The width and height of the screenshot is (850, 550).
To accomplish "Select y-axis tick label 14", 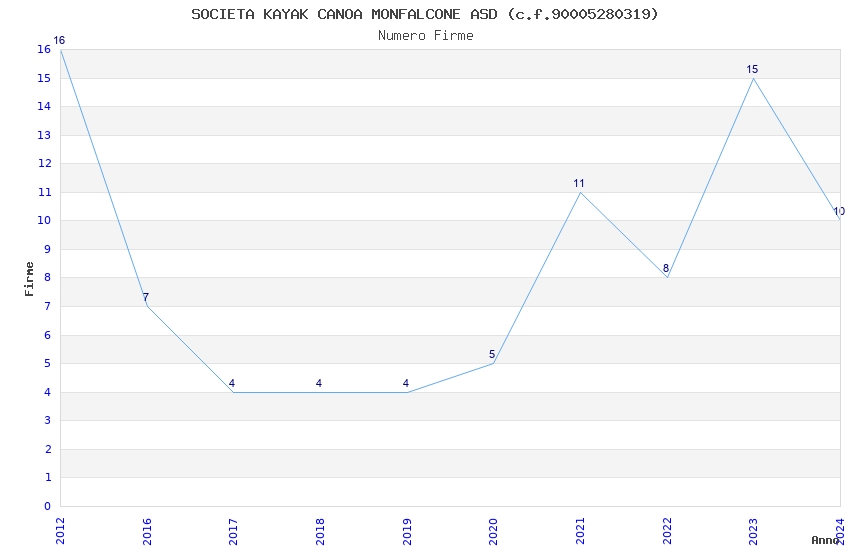I will (x=44, y=107).
